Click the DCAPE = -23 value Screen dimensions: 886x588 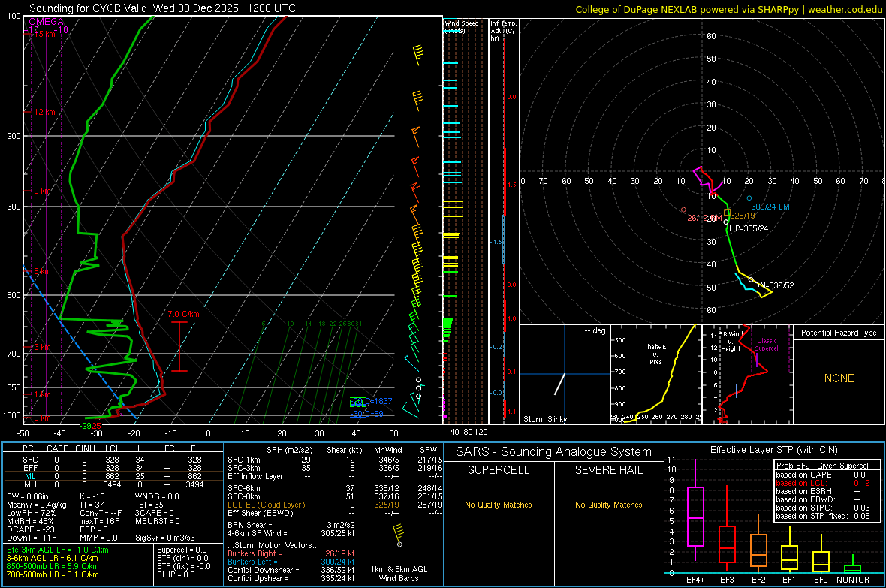point(31,529)
